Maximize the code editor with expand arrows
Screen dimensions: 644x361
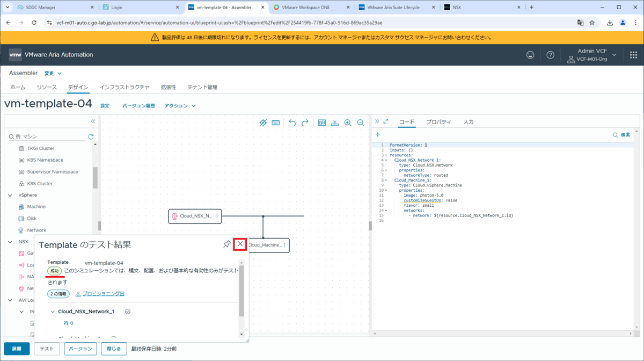point(386,121)
